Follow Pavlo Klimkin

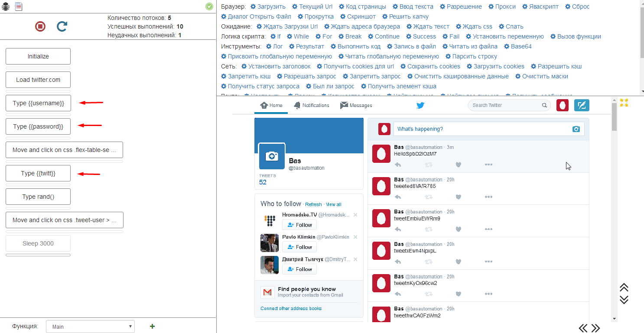[299, 247]
